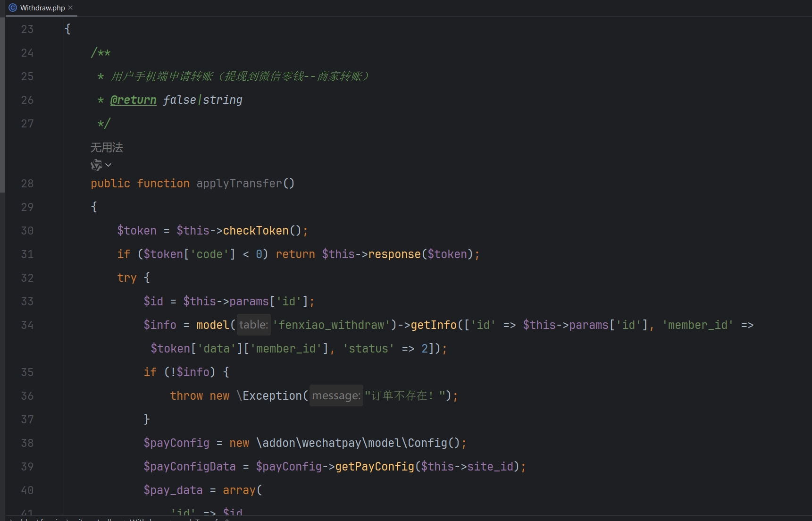Click the 'message:' parameter inlay hint

pos(336,395)
